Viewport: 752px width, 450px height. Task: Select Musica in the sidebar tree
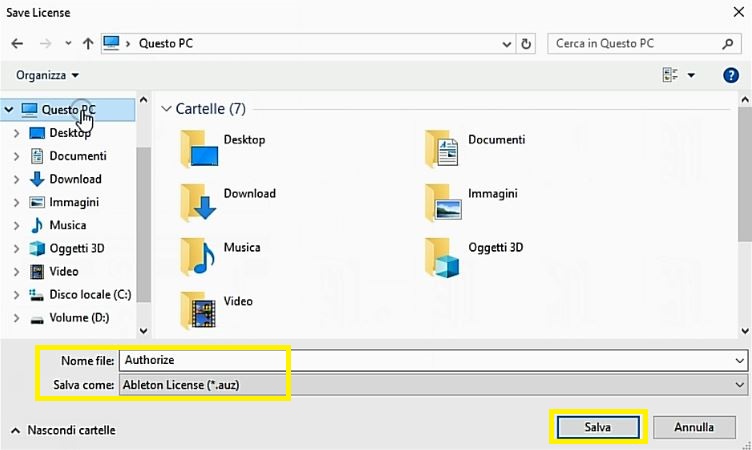pos(58,225)
